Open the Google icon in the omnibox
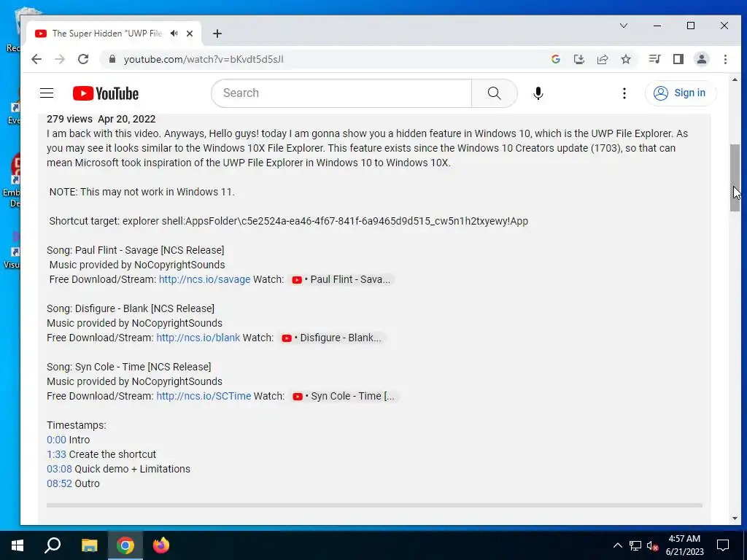 click(x=555, y=59)
